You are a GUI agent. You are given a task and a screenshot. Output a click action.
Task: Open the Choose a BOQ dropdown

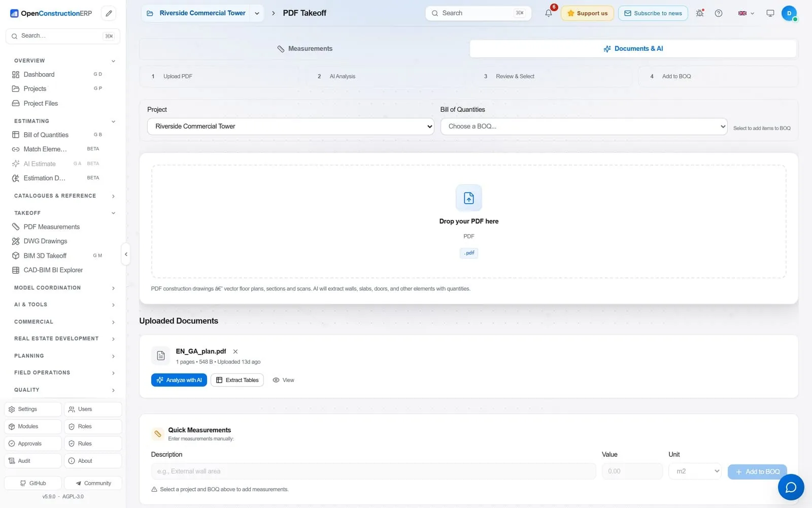[584, 126]
